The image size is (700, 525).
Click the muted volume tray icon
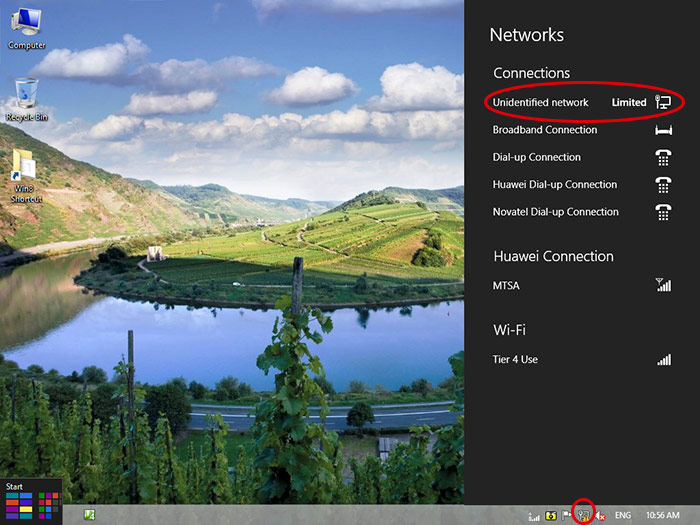(600, 516)
